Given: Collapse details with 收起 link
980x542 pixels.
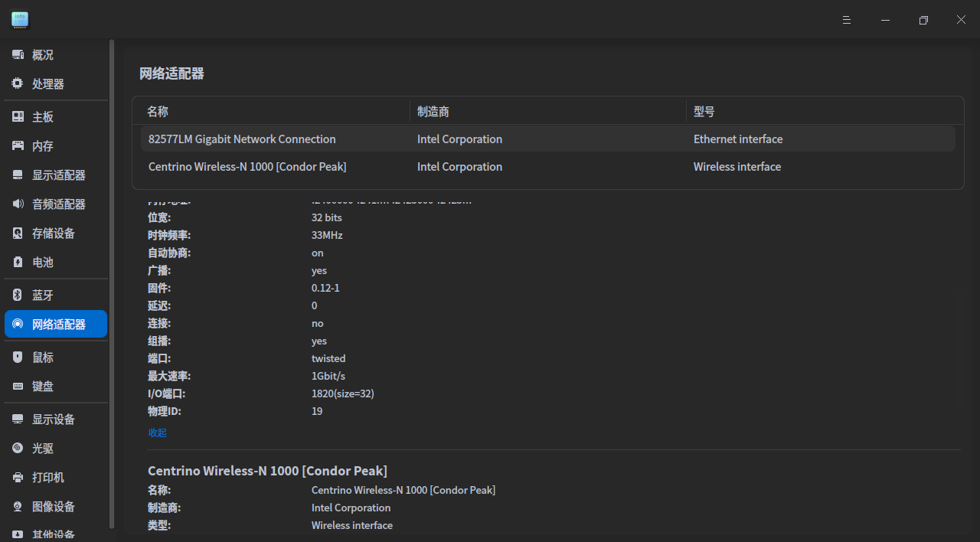Looking at the screenshot, I should coord(157,433).
